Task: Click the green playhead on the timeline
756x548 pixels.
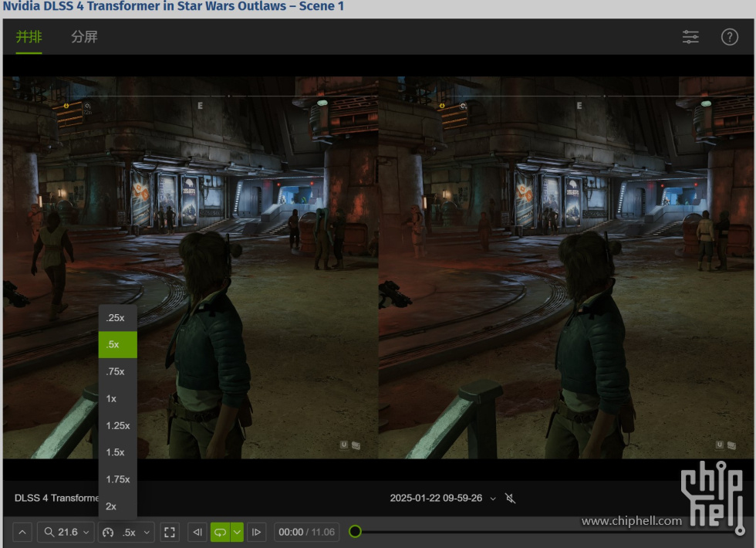Action: coord(356,532)
